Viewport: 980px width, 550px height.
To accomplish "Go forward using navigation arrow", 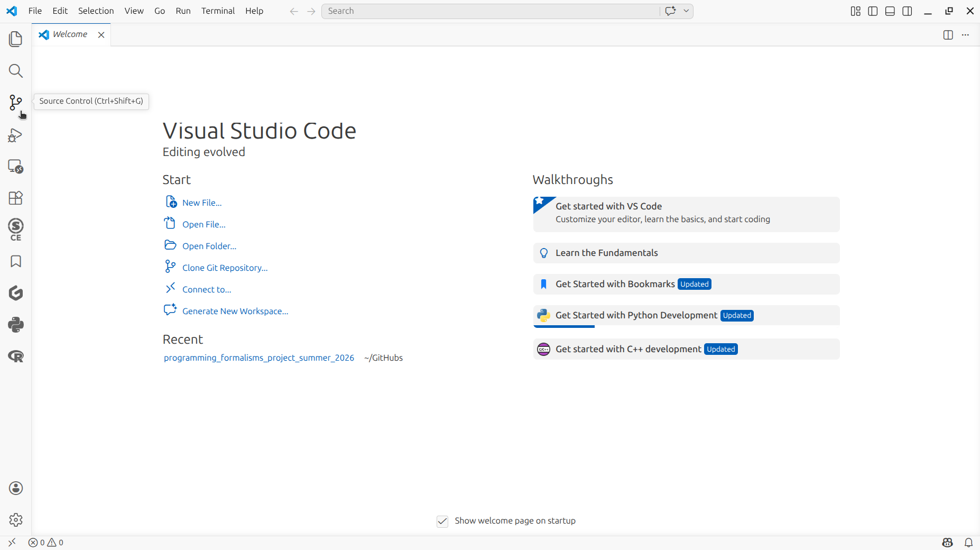I will point(311,11).
